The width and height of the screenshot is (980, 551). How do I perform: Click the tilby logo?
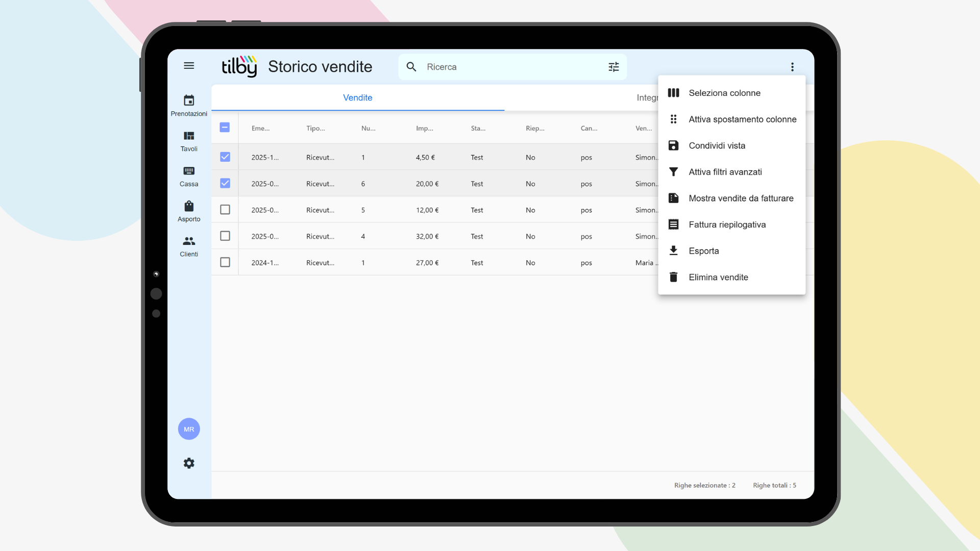pos(239,66)
